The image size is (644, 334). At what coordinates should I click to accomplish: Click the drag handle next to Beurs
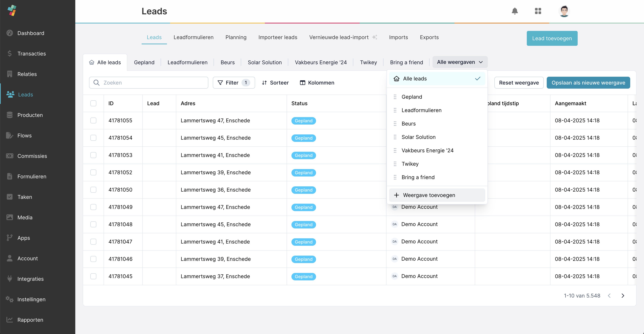click(395, 124)
